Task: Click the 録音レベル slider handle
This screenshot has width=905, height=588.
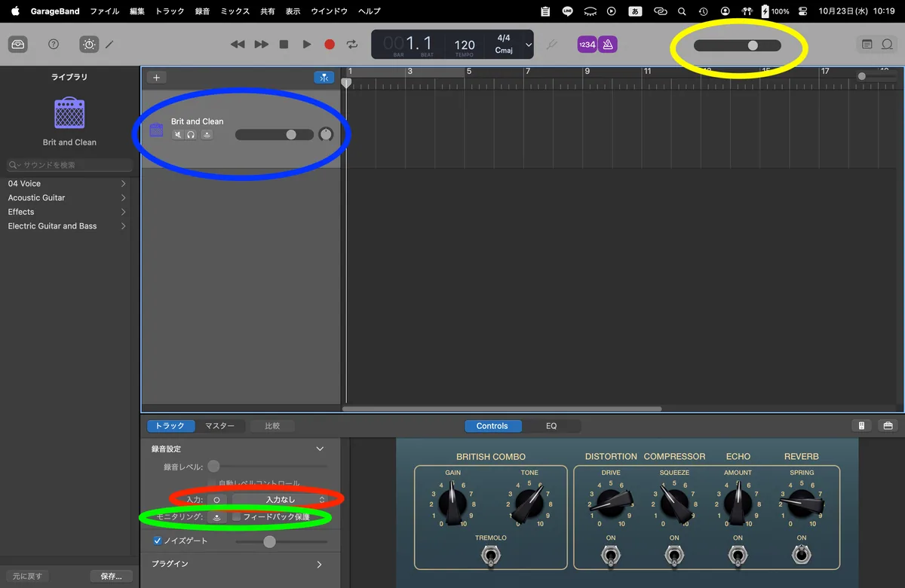Action: pyautogui.click(x=213, y=467)
